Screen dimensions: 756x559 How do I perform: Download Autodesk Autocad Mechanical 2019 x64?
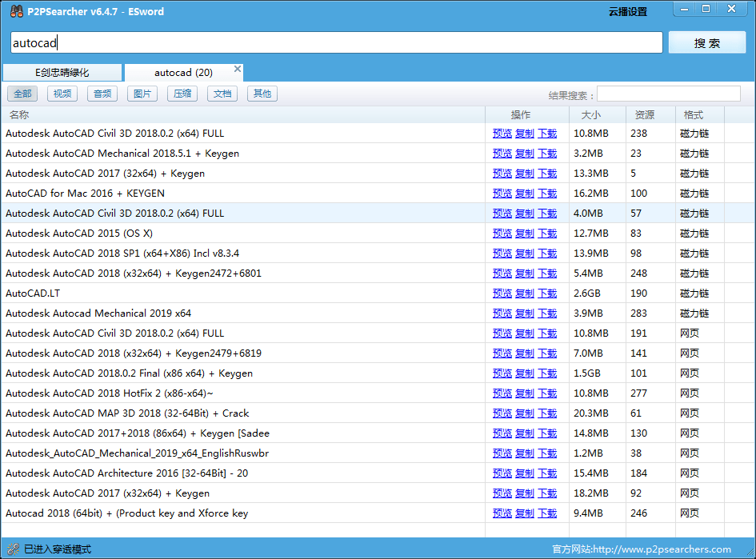[547, 313]
